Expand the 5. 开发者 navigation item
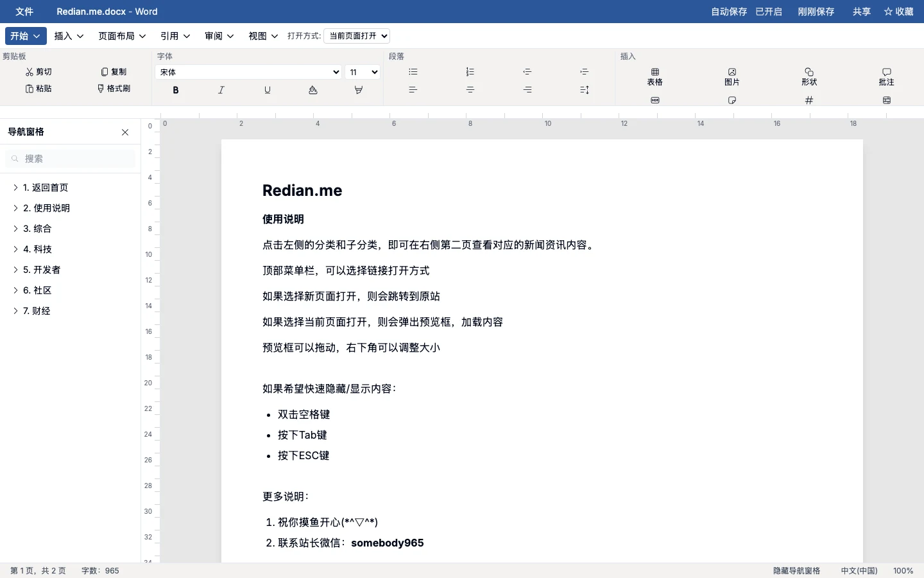The width and height of the screenshot is (924, 578). [15, 270]
